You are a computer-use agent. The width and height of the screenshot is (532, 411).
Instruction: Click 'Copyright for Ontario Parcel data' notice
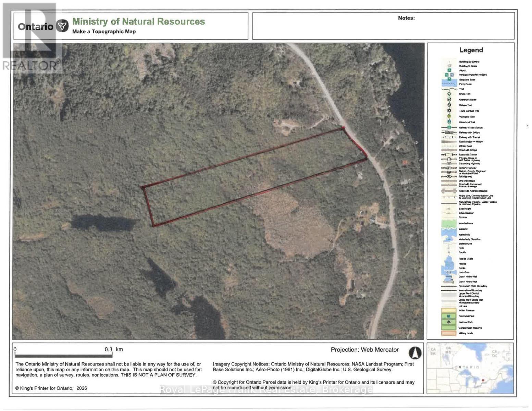(x=313, y=385)
